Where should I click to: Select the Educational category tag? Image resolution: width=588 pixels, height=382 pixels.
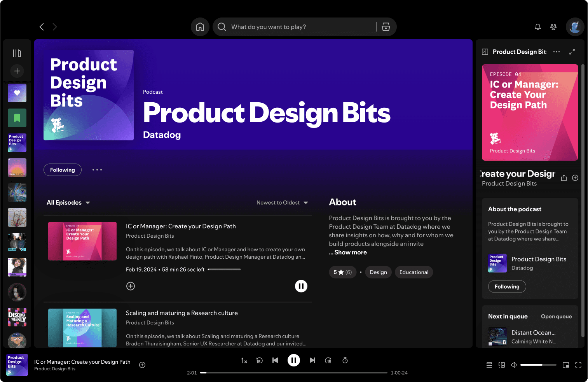coord(414,272)
